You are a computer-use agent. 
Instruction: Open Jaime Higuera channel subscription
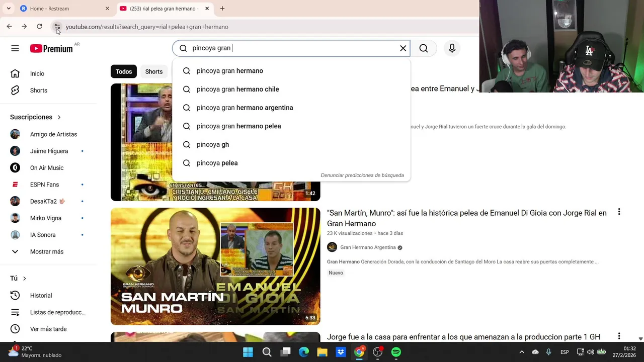tap(48, 151)
